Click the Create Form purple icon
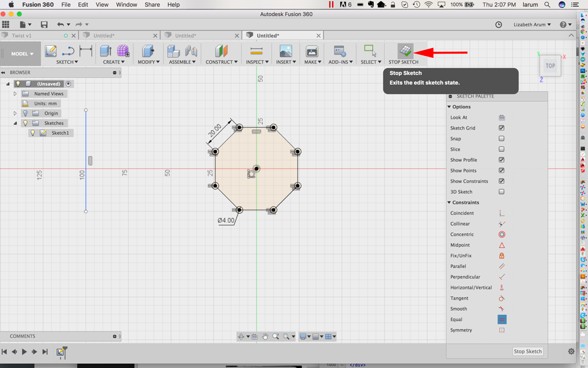 tap(123, 51)
